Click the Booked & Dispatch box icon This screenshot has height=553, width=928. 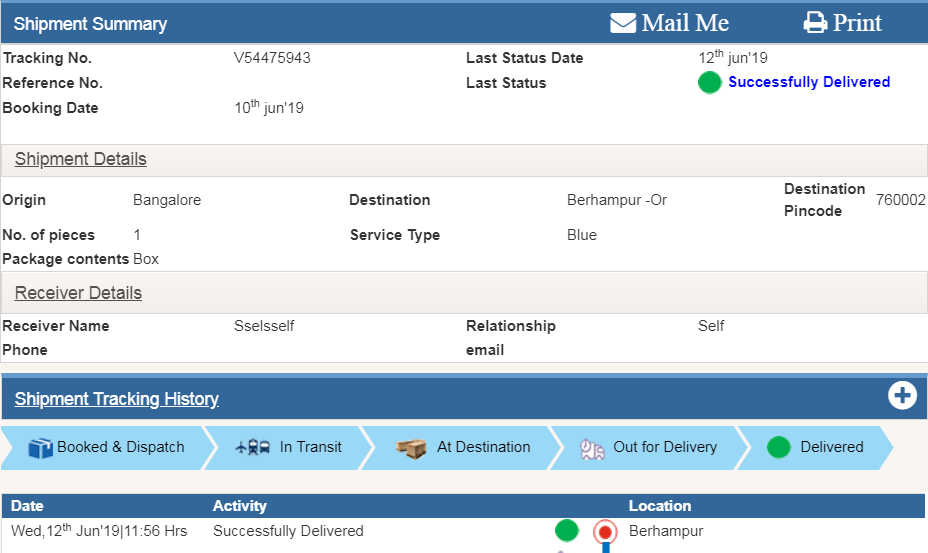[40, 448]
